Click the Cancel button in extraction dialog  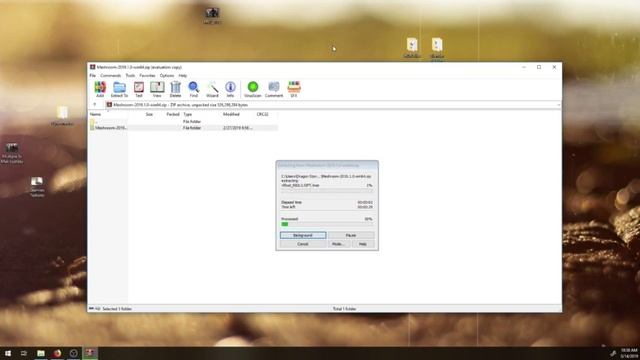[x=303, y=244]
